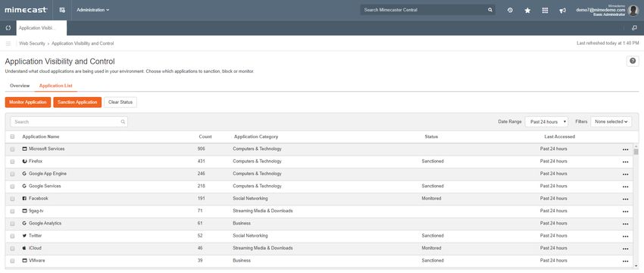Go to Web Security breadcrumb
The height and width of the screenshot is (273, 644).
(32, 43)
